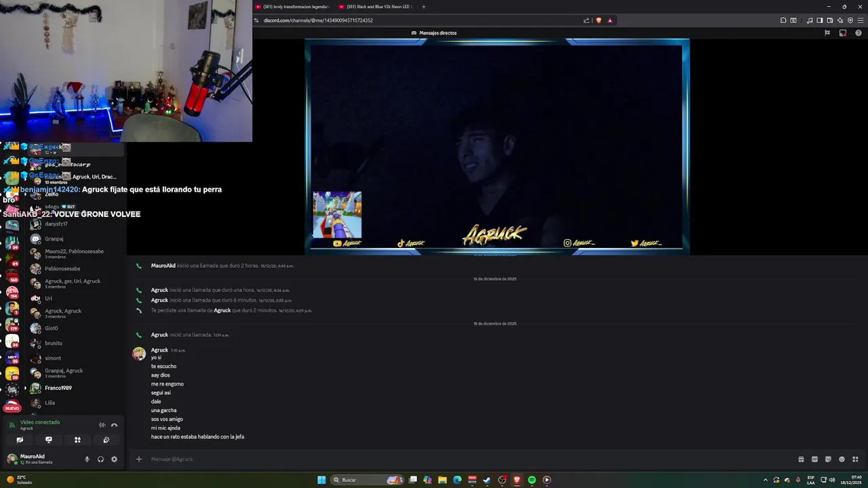Mute the microphone beside MauroAkd
The image size is (868, 488).
(87, 459)
